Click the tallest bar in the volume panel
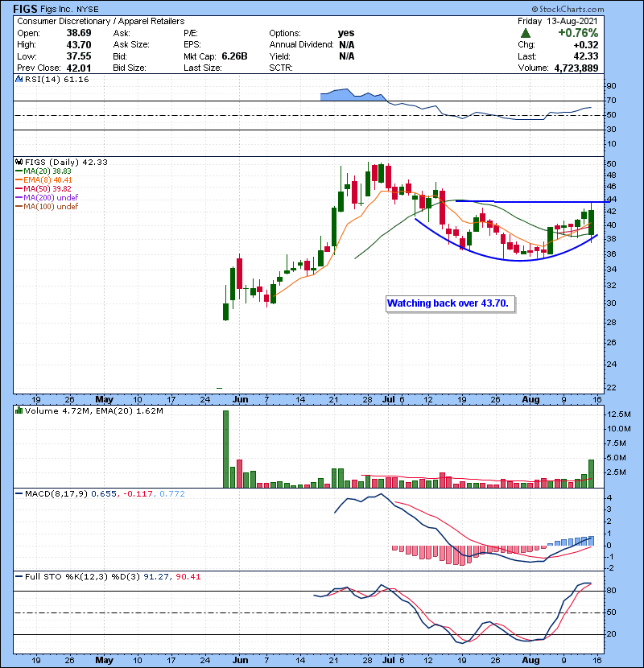644x668 pixels. (226, 449)
